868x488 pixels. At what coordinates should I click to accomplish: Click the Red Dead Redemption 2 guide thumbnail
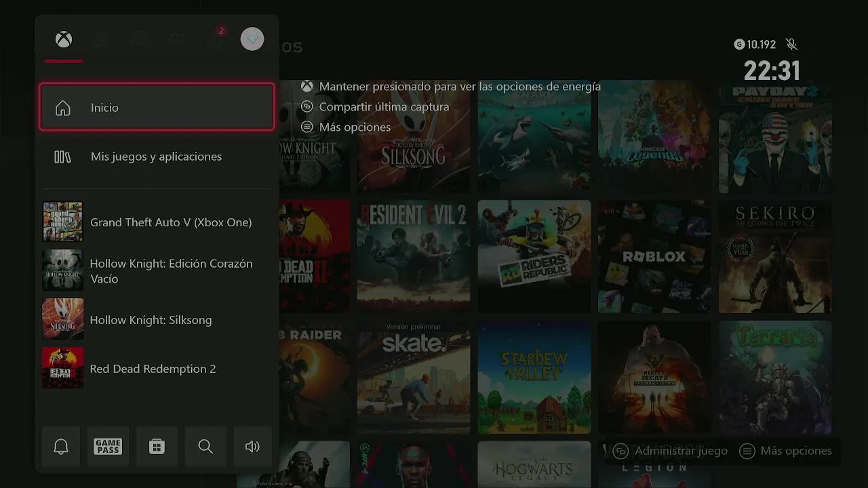tap(63, 368)
